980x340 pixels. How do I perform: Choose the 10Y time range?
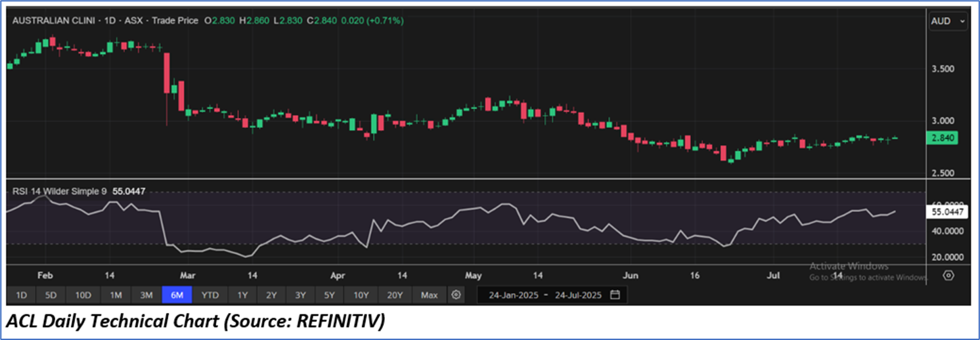click(361, 295)
